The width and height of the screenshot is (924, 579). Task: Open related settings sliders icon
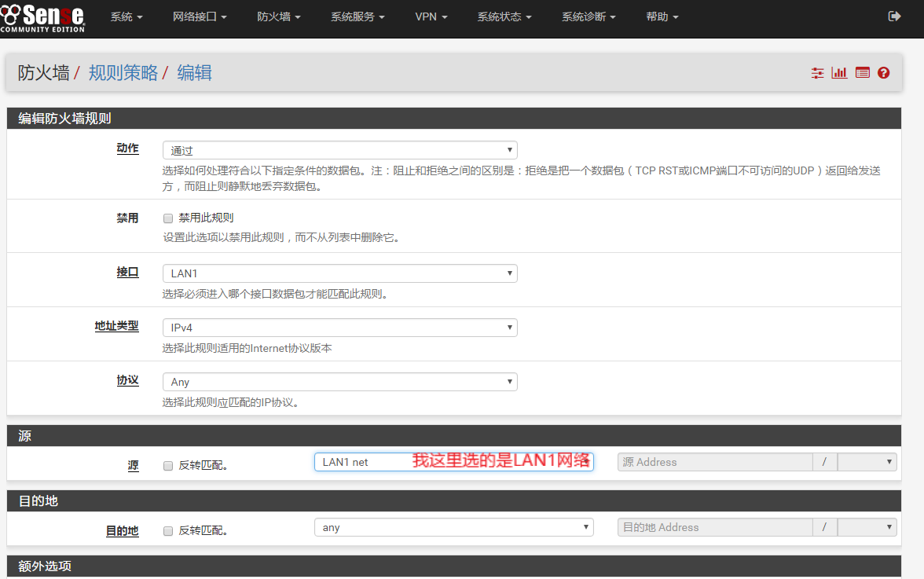(818, 73)
